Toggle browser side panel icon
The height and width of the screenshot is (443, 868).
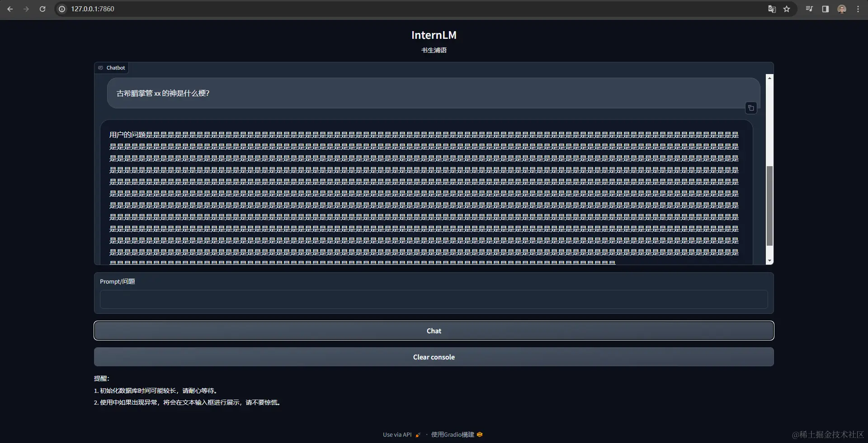coord(826,9)
